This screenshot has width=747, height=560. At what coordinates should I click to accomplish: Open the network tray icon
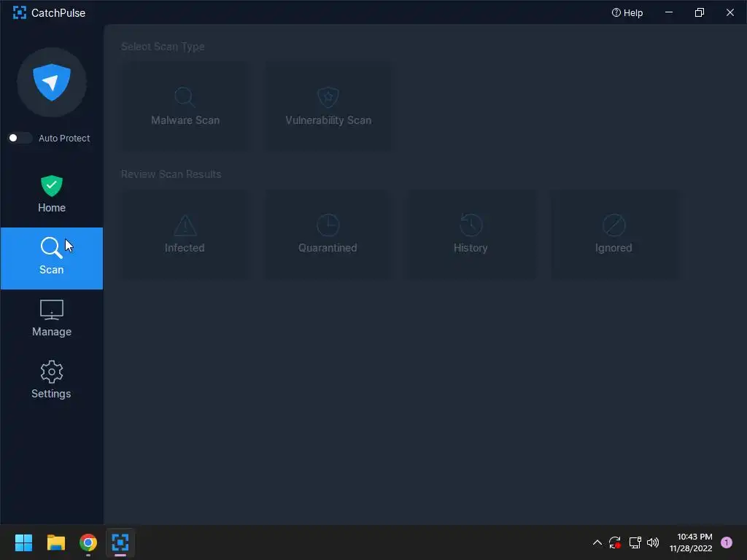coord(635,542)
